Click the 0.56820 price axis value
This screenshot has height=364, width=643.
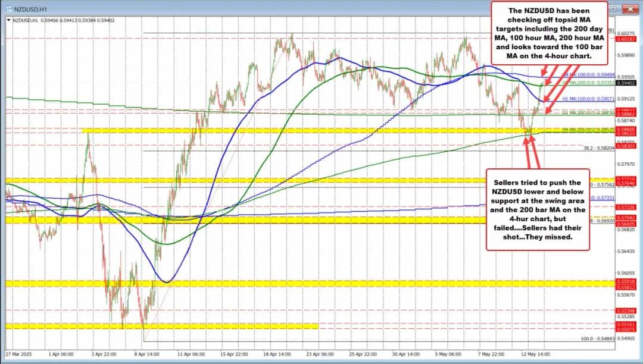[626, 229]
